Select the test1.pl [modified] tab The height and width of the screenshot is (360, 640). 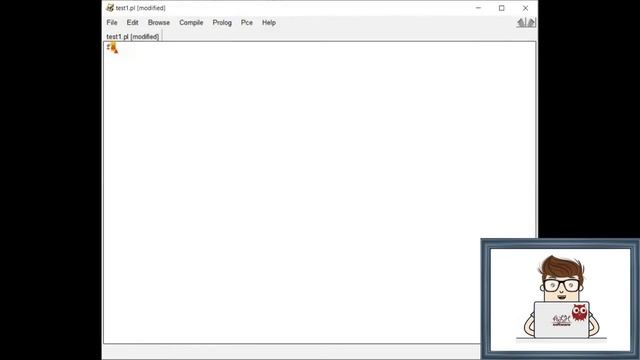pos(133,37)
